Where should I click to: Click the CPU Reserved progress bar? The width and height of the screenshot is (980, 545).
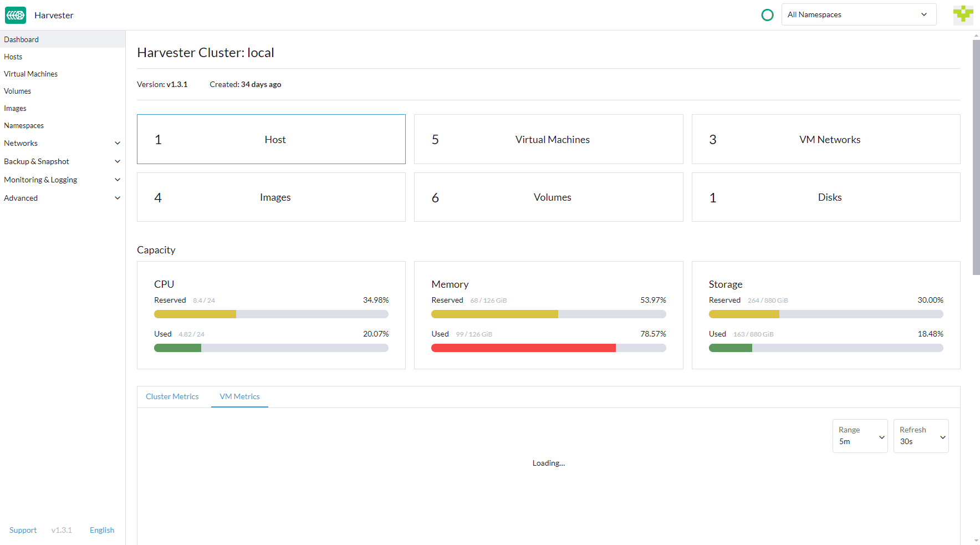[x=271, y=314]
